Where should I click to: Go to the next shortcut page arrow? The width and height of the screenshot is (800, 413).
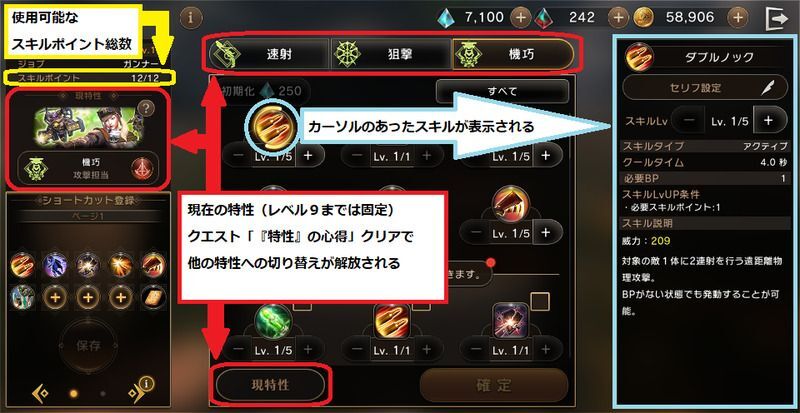pos(136,393)
